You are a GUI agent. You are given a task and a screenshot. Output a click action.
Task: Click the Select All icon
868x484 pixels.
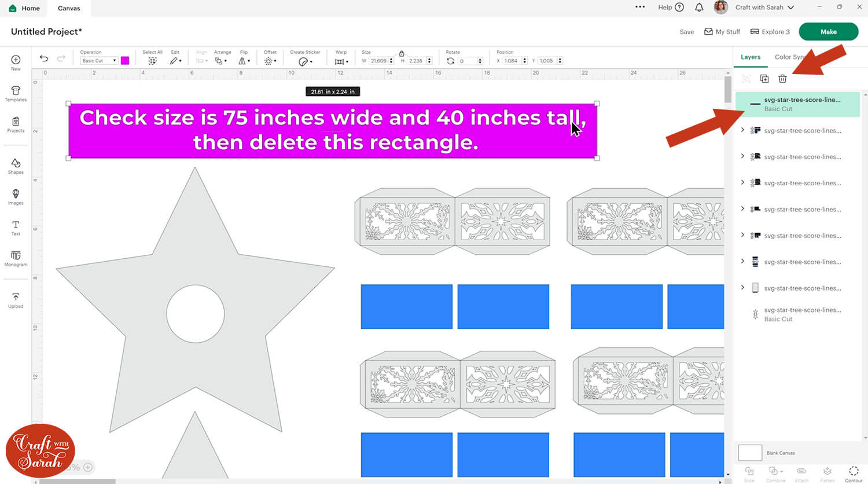152,61
